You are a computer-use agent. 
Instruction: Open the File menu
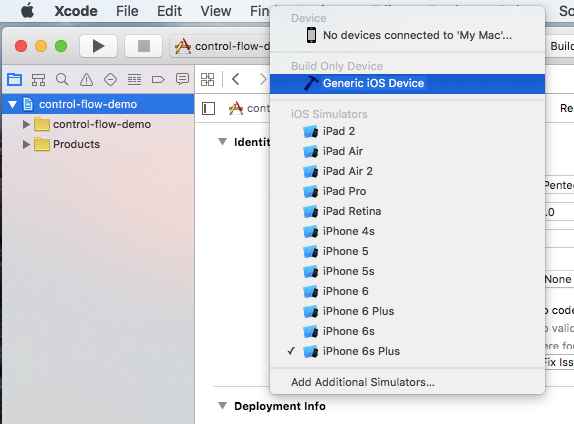click(x=127, y=11)
